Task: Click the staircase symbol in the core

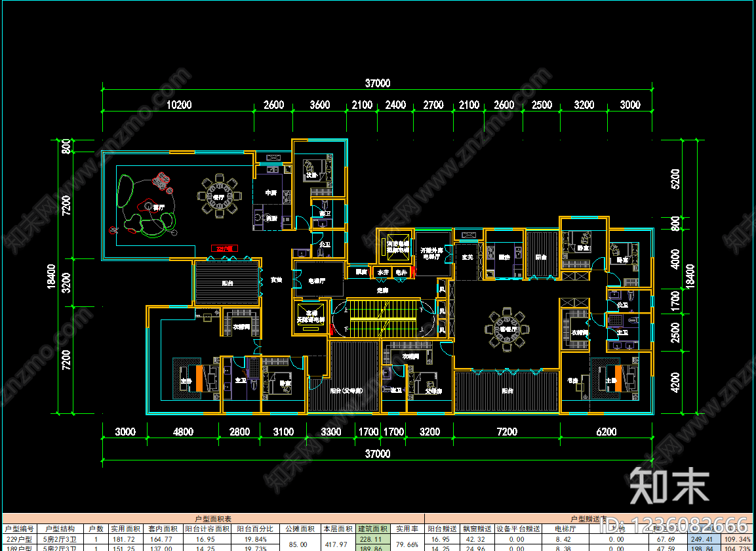Action: coord(384,318)
